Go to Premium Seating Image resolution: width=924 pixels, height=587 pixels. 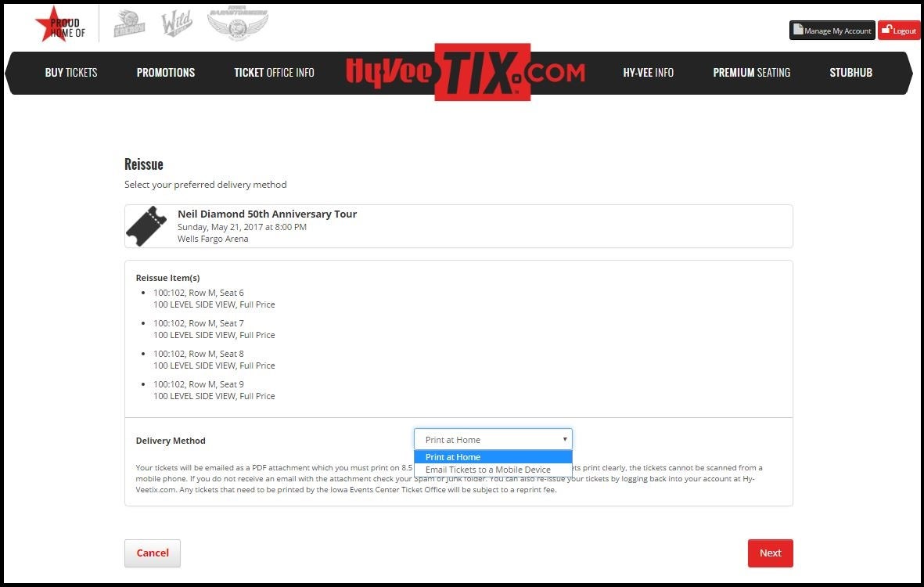751,73
